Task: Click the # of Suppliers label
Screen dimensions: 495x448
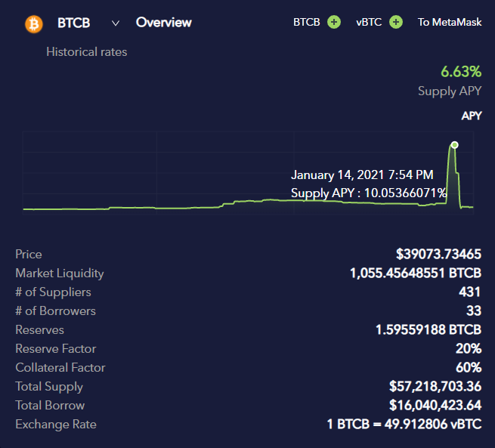Action: point(53,292)
